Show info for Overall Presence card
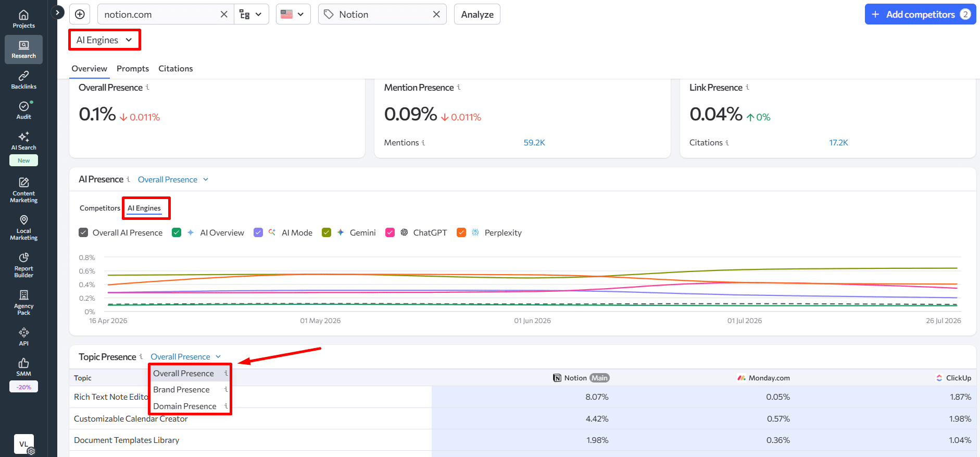Image resolution: width=980 pixels, height=457 pixels. click(x=147, y=87)
